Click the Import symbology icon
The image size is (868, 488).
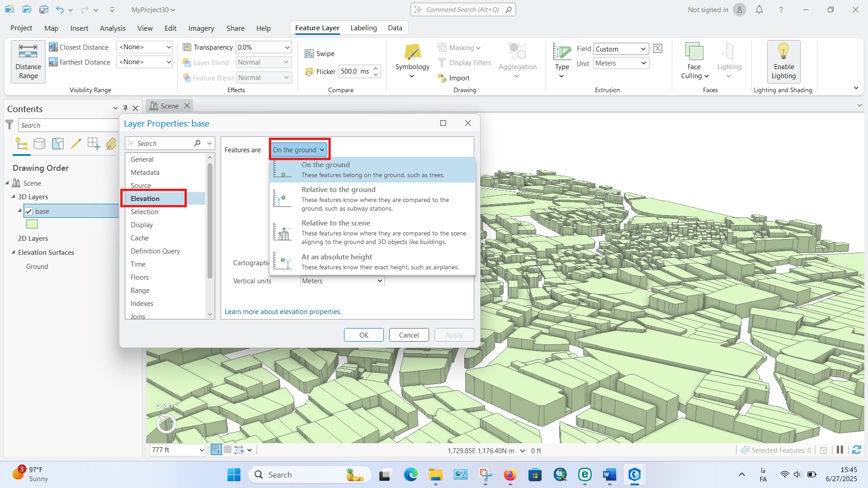(x=442, y=78)
